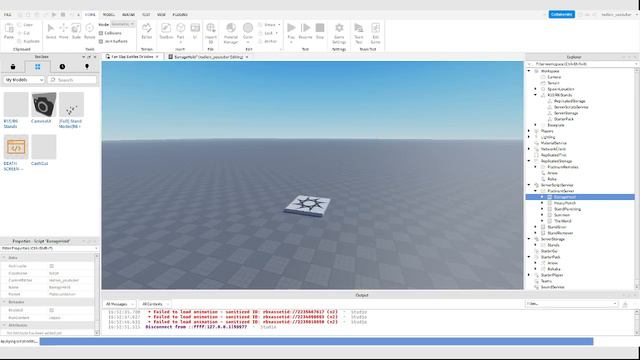Open Toolbox Marketplace tab icon
640x360 pixels.
(13, 67)
